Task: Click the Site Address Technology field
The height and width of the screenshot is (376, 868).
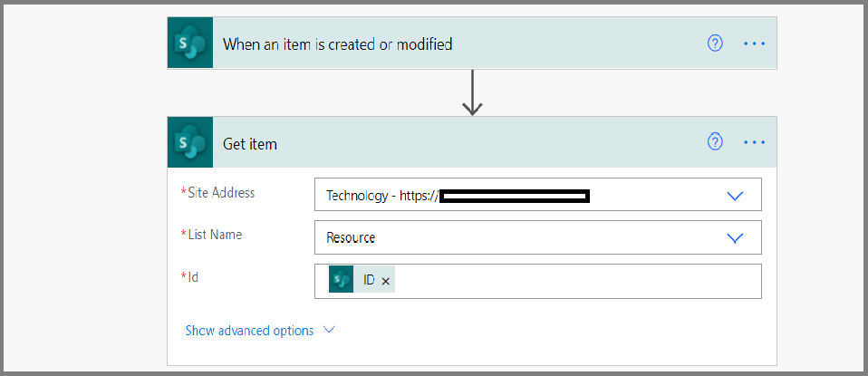Action: 538,195
